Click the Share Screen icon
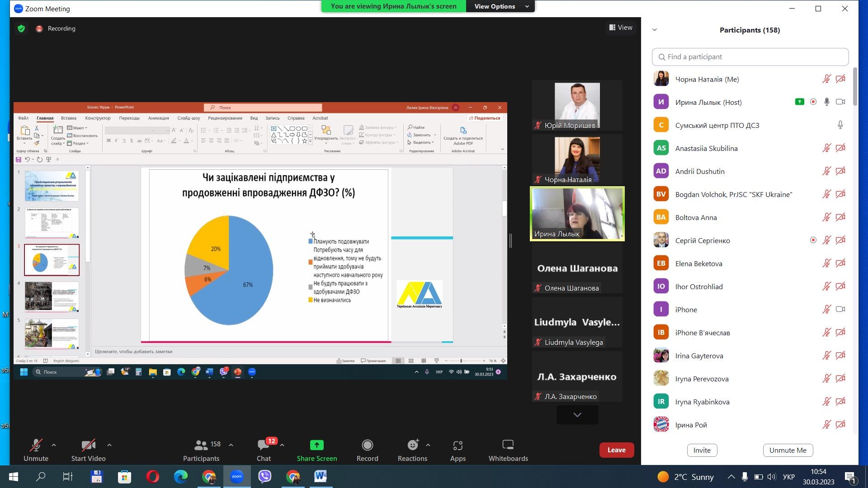868x488 pixels. [316, 446]
